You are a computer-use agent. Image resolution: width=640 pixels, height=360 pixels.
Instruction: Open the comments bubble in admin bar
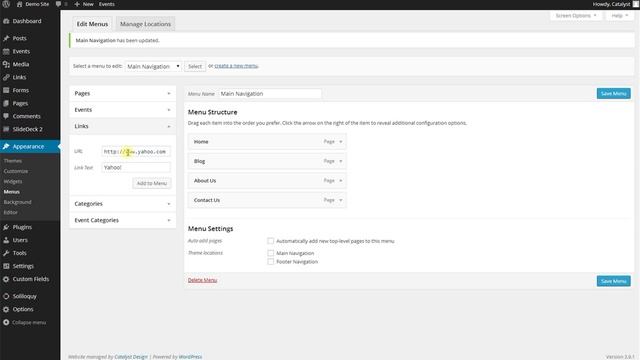tap(58, 4)
